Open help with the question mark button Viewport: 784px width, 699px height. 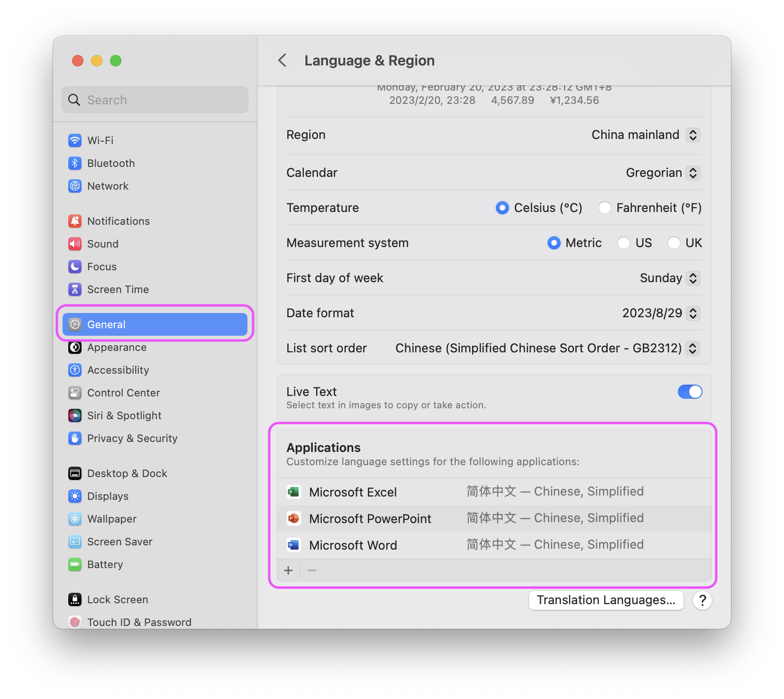(x=702, y=600)
